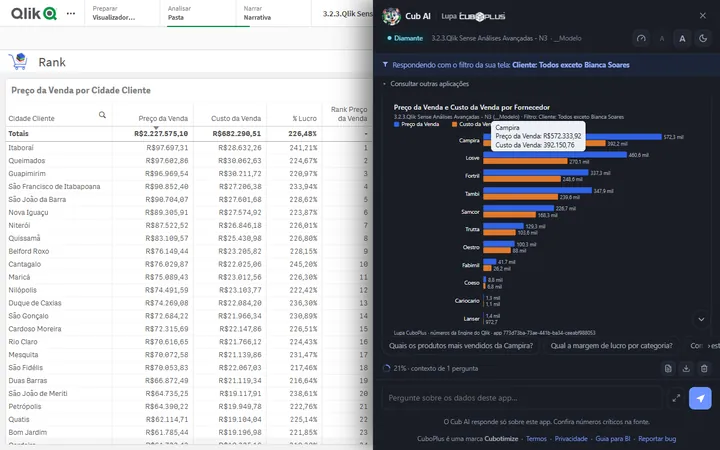
Task: Click the Tambi orange cost bar
Action: coord(521,197)
